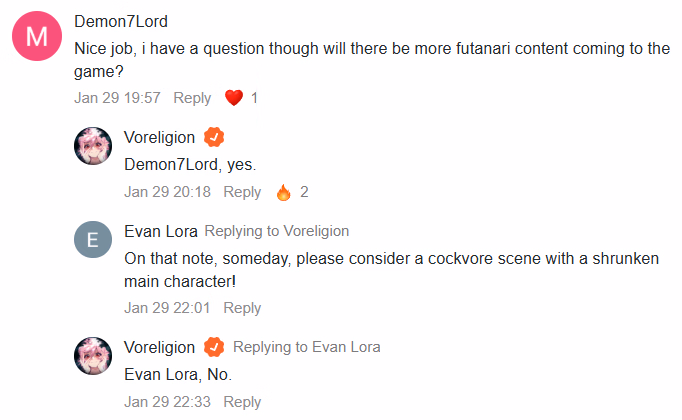This screenshot has height=420, width=682.
Task: Click Voreligion's avatar on the 20:18 comment
Action: pos(93,146)
